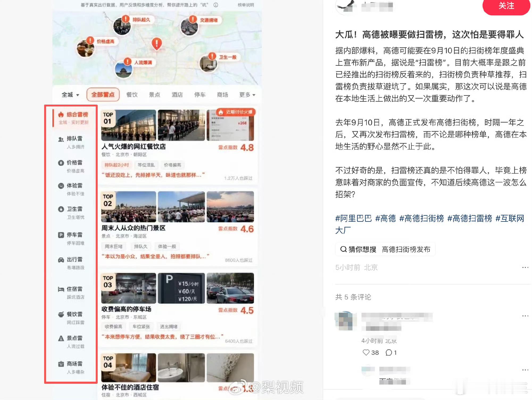
Task: Click the 共 5 条评论 comments header
Action: pos(353,297)
